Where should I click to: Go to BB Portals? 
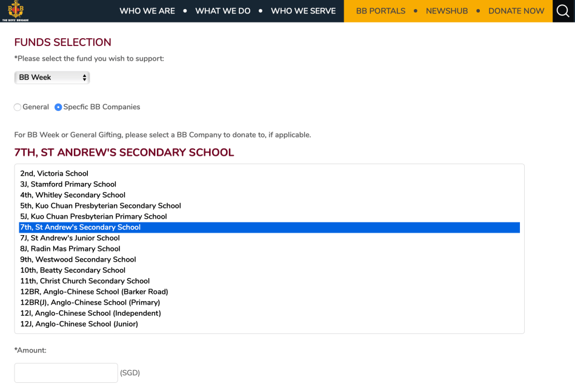pos(381,11)
